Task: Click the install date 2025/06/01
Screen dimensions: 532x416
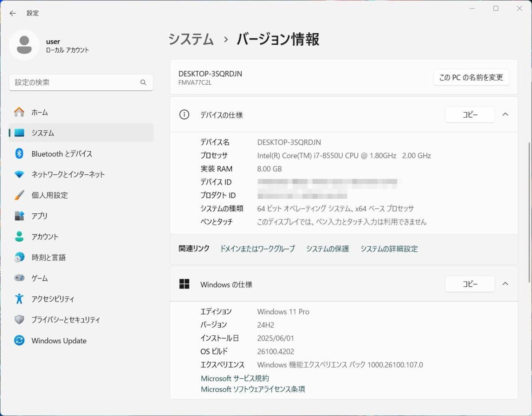Action: coord(276,338)
